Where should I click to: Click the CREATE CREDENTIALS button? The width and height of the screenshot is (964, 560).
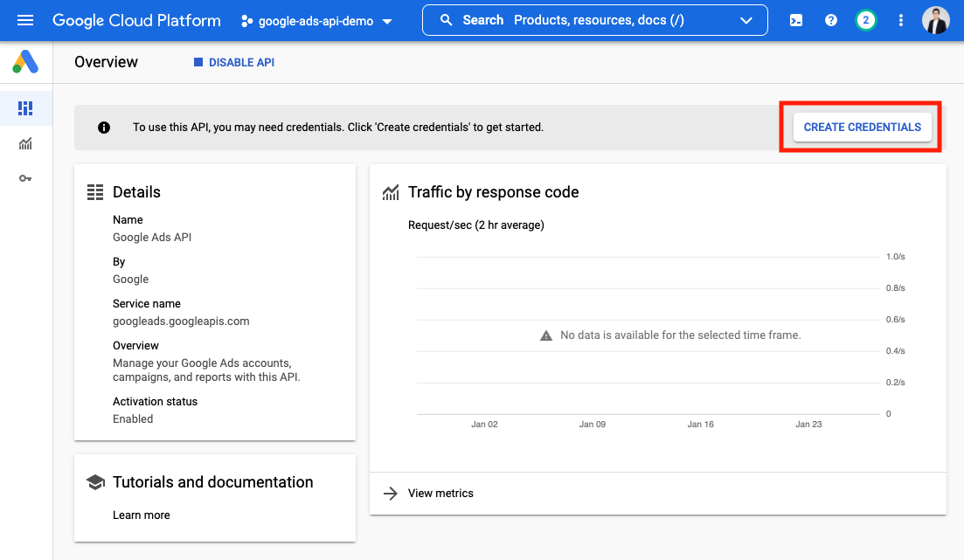(x=862, y=128)
